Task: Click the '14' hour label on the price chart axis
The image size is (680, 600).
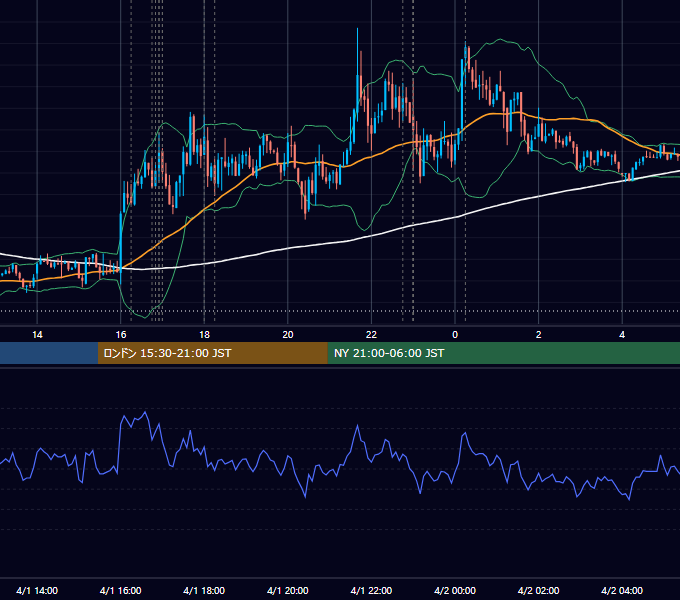Action: click(x=37, y=335)
